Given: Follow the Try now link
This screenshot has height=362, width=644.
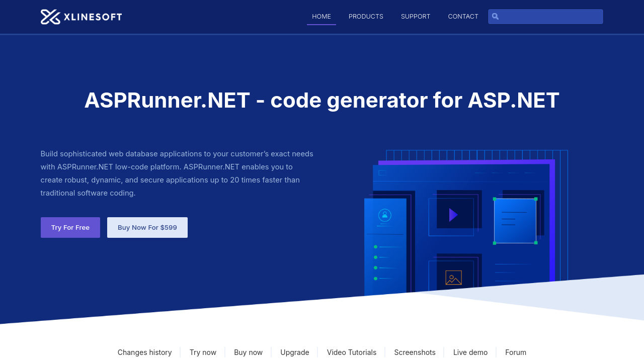Looking at the screenshot, I should pyautogui.click(x=203, y=352).
